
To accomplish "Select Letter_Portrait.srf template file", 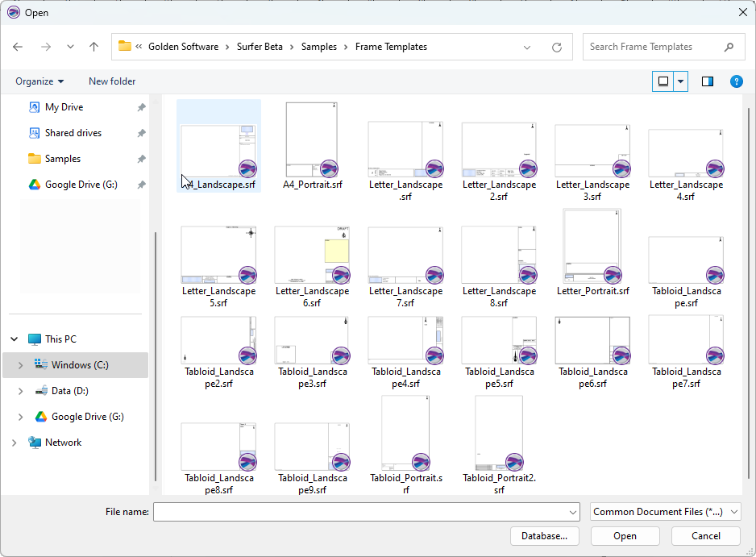I will [x=592, y=246].
